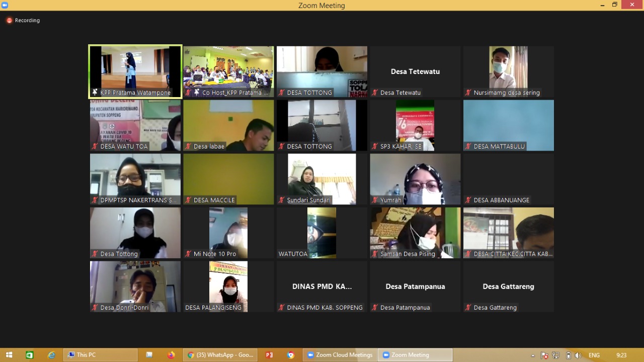Open This PC taskbar window
Image resolution: width=644 pixels, height=362 pixels.
click(100, 355)
